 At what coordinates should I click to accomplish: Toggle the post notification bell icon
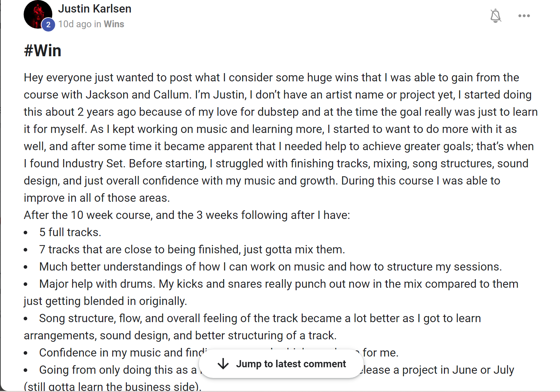[496, 16]
